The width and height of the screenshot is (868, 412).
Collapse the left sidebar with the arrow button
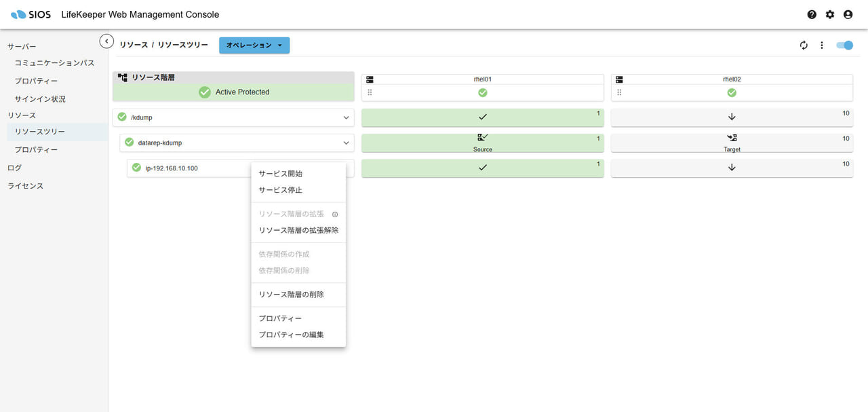106,41
